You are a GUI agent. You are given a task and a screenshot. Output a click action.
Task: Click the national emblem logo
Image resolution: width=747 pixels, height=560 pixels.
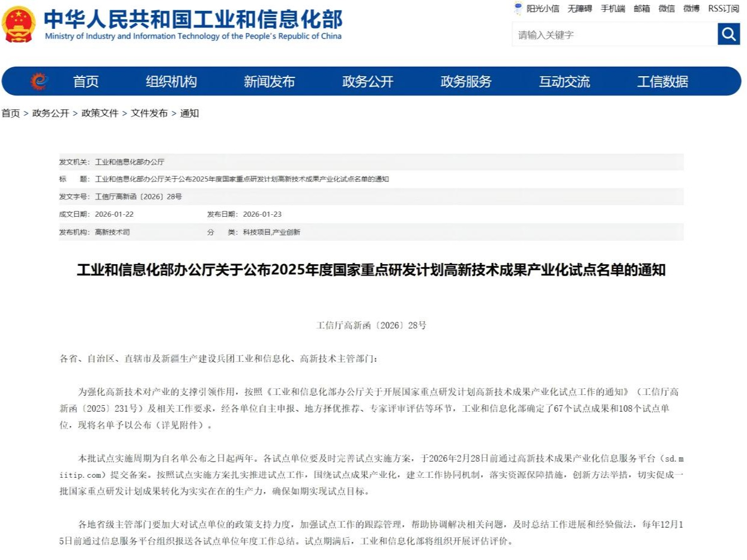click(x=18, y=25)
